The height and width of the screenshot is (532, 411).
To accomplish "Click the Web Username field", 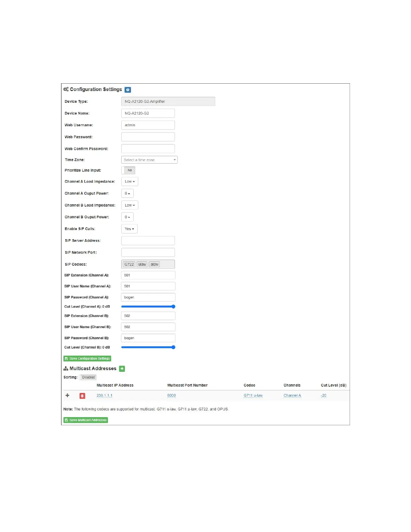I will (x=148, y=125).
